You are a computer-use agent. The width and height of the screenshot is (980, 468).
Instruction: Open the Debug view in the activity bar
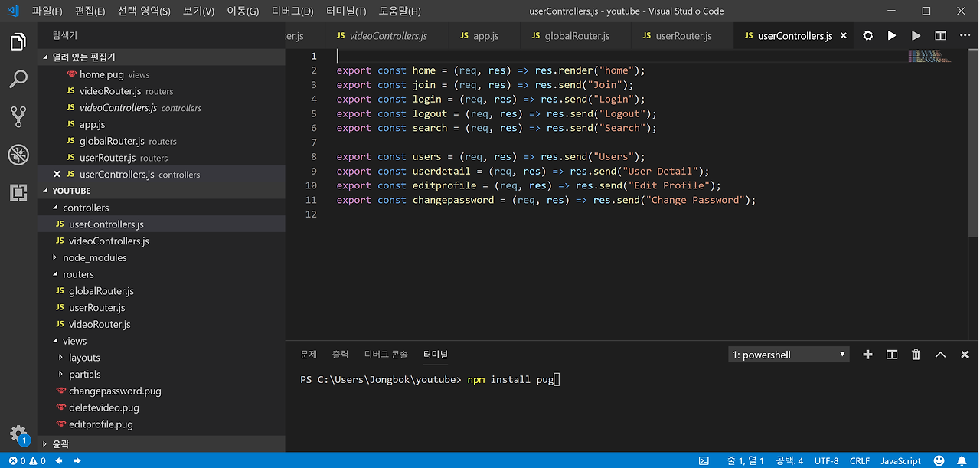[18, 155]
